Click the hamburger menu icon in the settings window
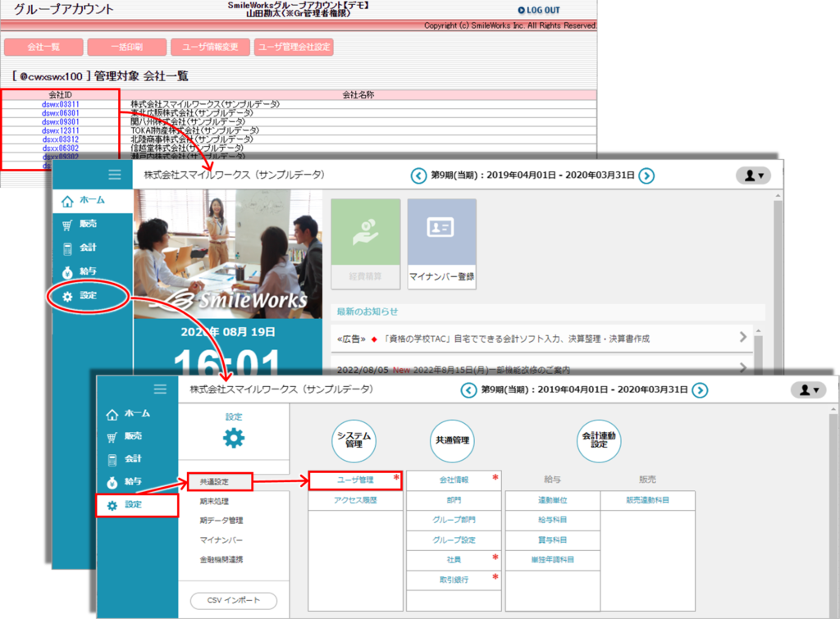Image resolution: width=840 pixels, height=619 pixels. tap(160, 389)
